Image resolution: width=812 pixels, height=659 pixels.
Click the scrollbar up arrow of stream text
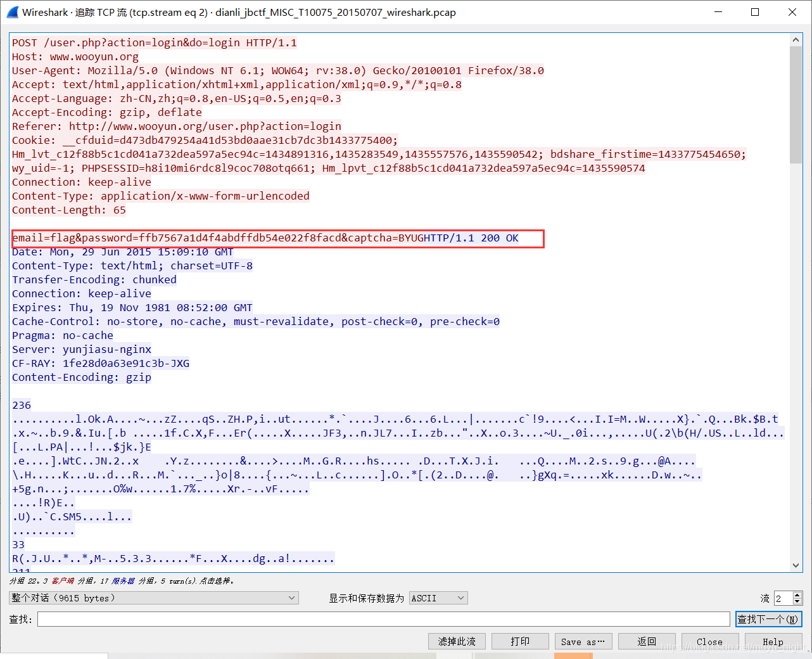[796, 40]
